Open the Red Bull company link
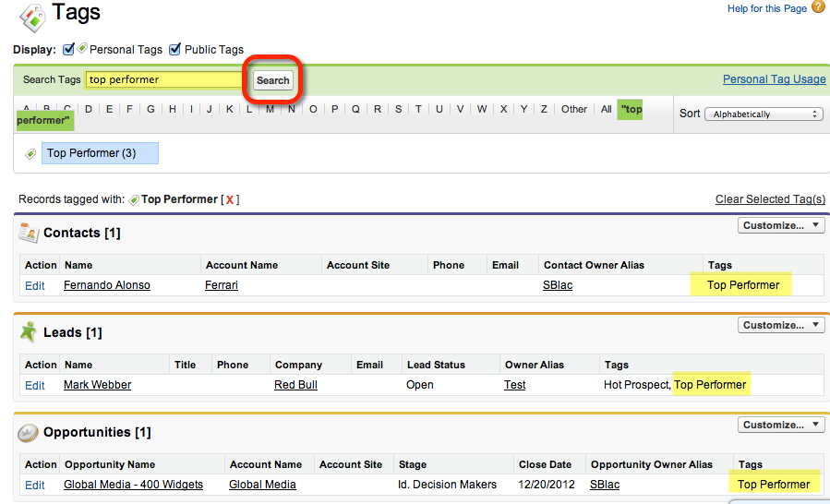This screenshot has height=504, width=830. pos(295,384)
